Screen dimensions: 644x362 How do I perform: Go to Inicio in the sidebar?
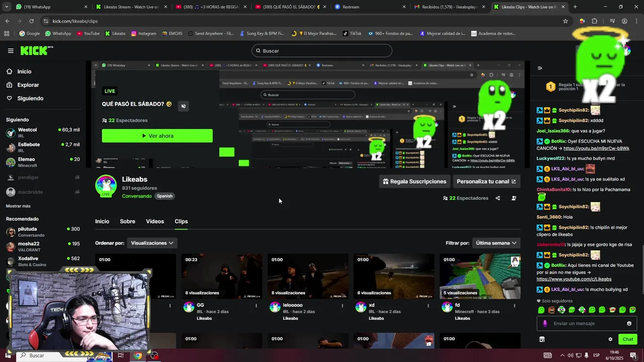pyautogui.click(x=24, y=71)
